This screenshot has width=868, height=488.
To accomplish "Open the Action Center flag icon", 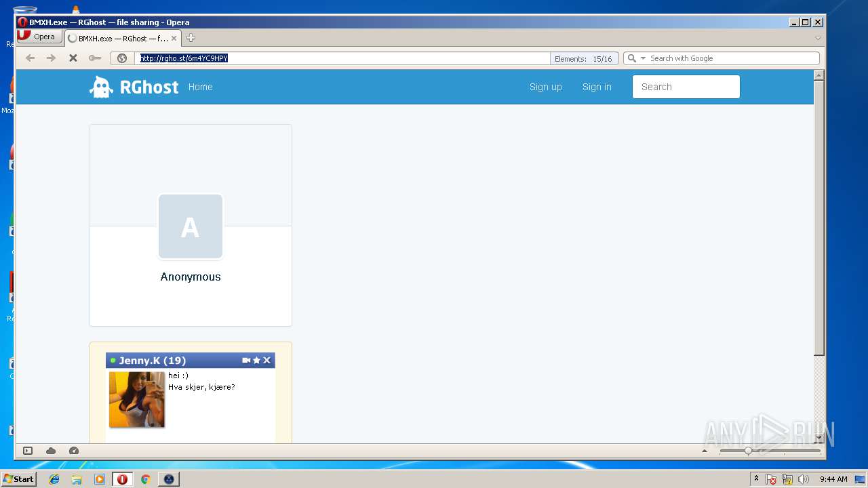I will coord(772,479).
